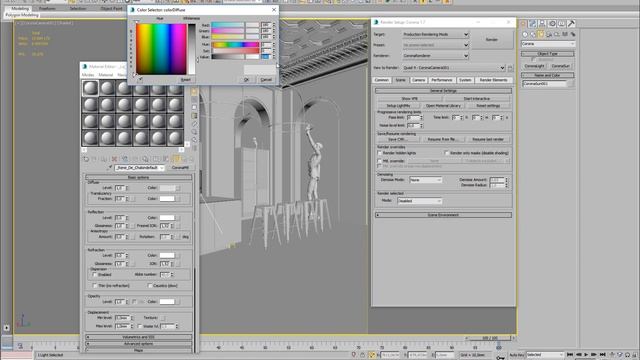Switch to Scene tab in Render Setup
Image resolution: width=640 pixels, height=360 pixels.
pyautogui.click(x=400, y=80)
